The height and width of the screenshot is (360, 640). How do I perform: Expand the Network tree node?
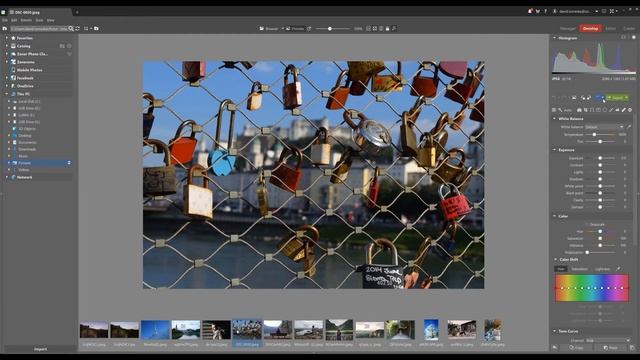7,177
